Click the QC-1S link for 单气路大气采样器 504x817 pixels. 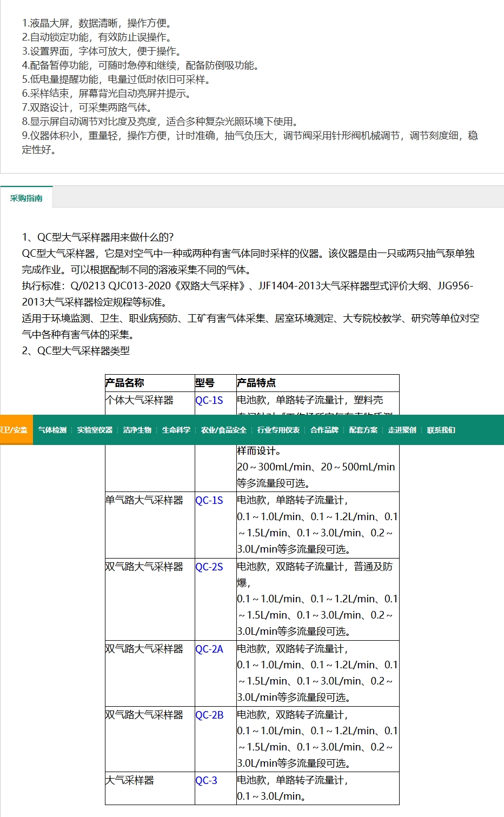click(209, 500)
